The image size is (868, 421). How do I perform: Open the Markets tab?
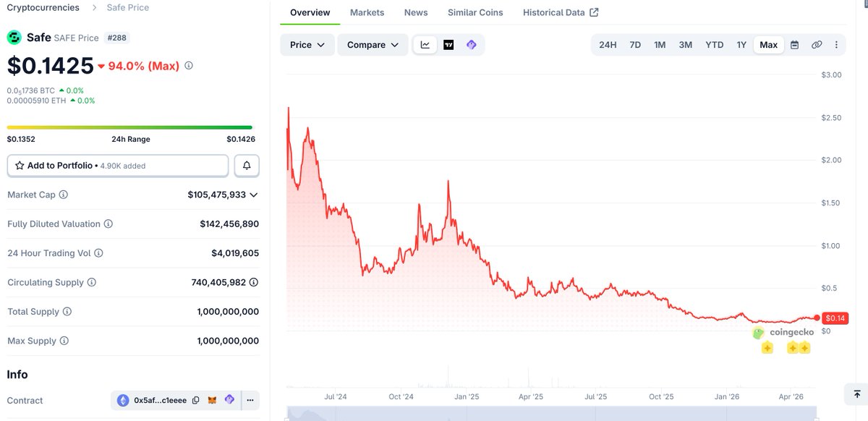coord(367,12)
